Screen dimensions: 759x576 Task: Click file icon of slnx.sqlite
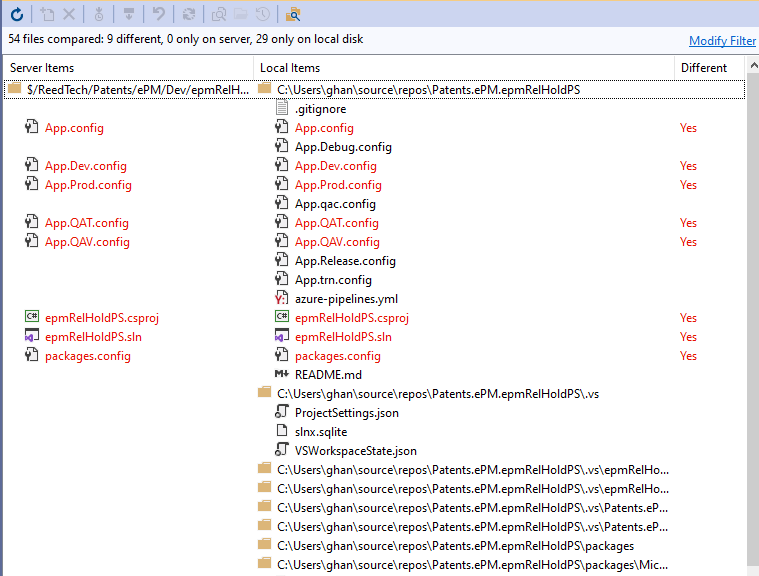[282, 430]
